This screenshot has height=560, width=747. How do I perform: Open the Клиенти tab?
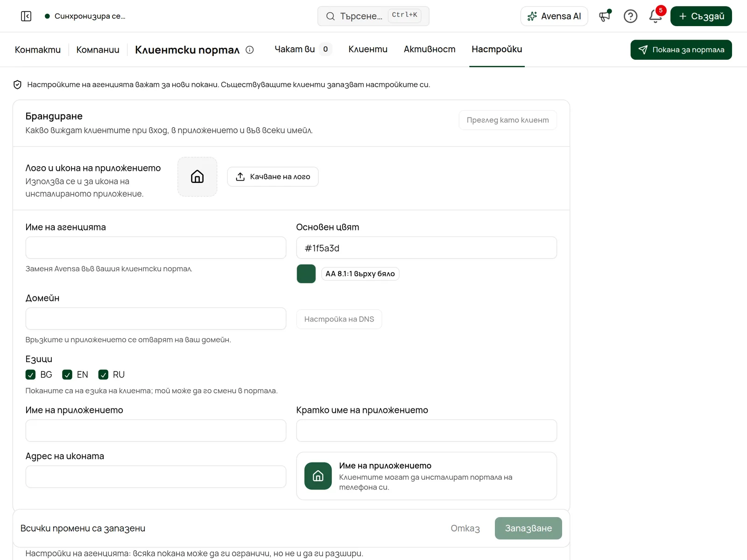[368, 49]
